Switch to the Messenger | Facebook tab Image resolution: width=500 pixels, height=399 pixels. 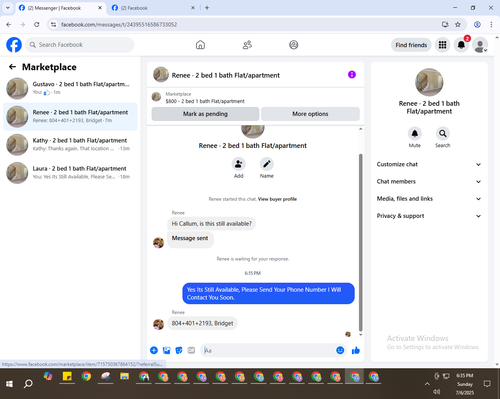(60, 8)
